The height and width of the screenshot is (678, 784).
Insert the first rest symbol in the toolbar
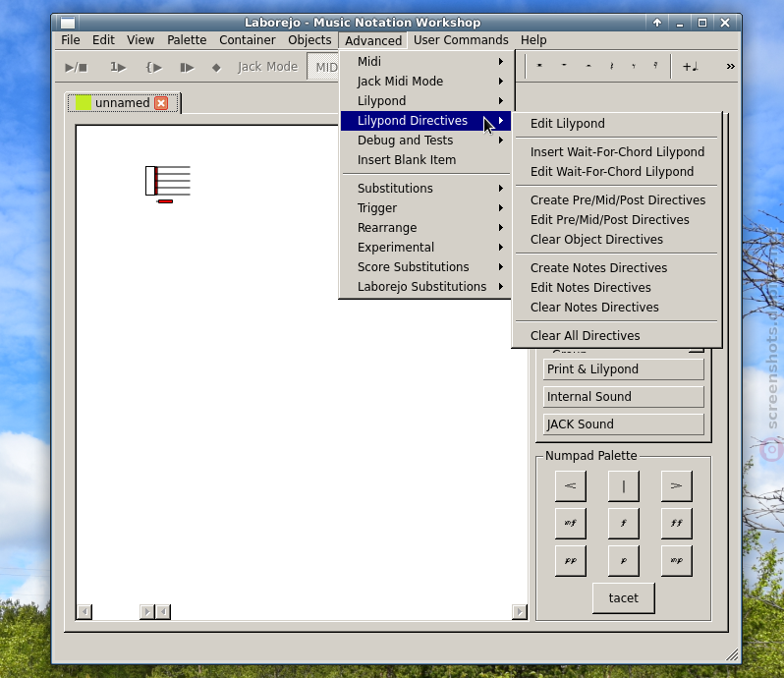point(539,66)
